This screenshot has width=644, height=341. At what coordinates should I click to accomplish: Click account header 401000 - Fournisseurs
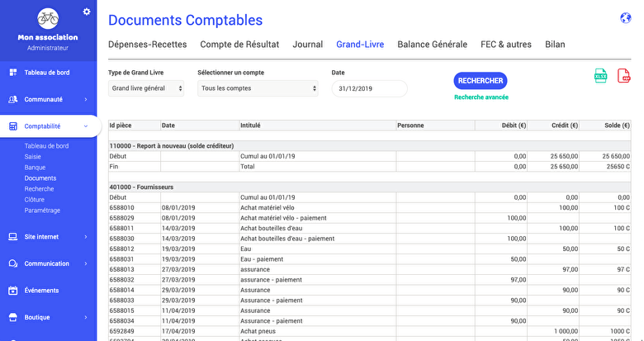point(141,187)
